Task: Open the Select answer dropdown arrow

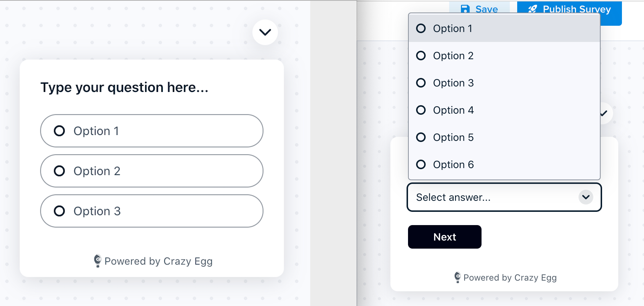Action: (x=586, y=197)
